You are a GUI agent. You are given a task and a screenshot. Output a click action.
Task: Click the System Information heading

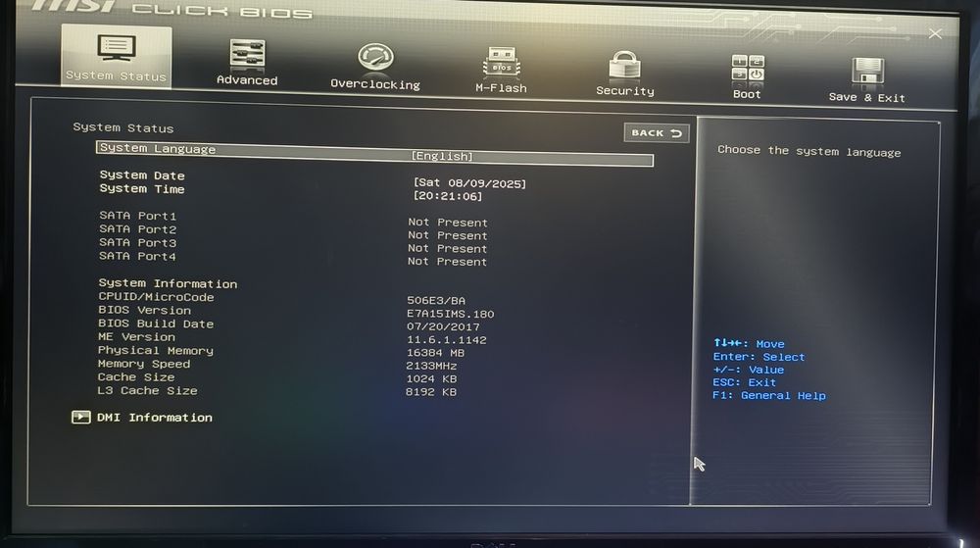(168, 283)
